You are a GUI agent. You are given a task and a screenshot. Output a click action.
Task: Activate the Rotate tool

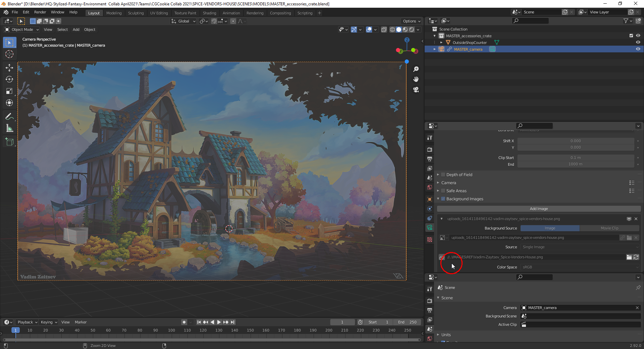[x=9, y=80]
